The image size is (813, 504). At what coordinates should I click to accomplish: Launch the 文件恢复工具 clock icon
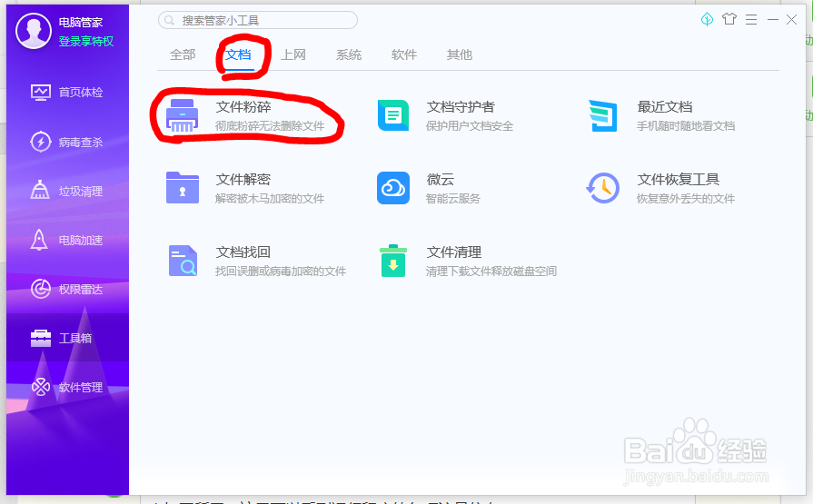(602, 188)
